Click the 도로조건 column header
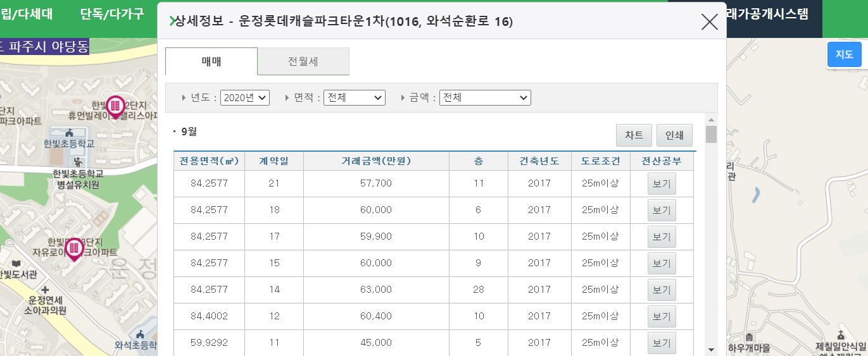The image size is (868, 356). click(x=600, y=161)
